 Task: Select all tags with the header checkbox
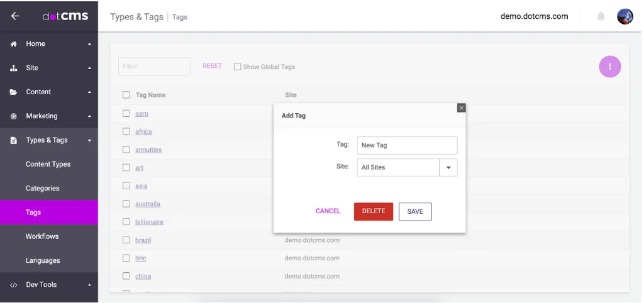[126, 95]
